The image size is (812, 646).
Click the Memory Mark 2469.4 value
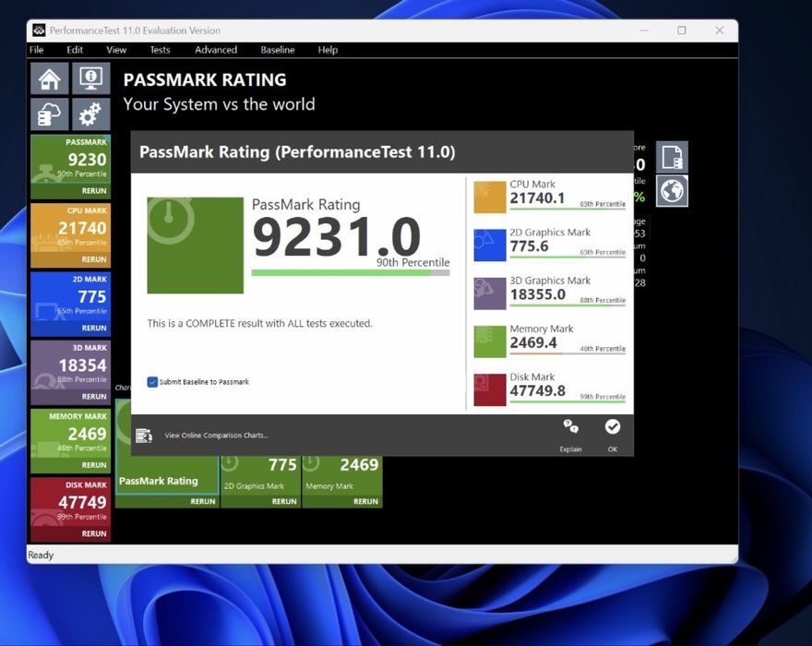533,343
